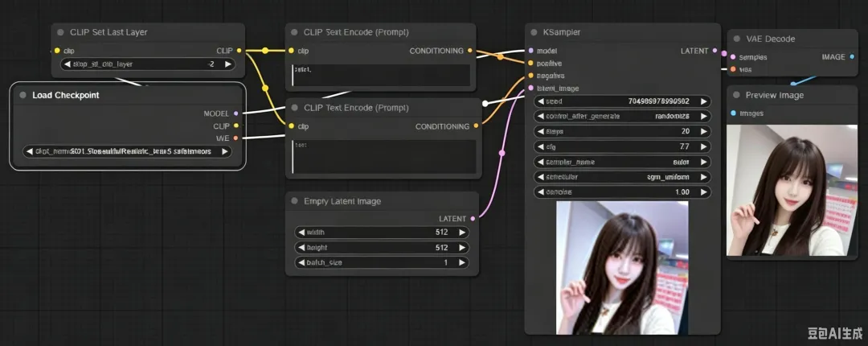Click the Load Checkpoint MODEL output socket
This screenshot has height=346, width=868.
[235, 113]
